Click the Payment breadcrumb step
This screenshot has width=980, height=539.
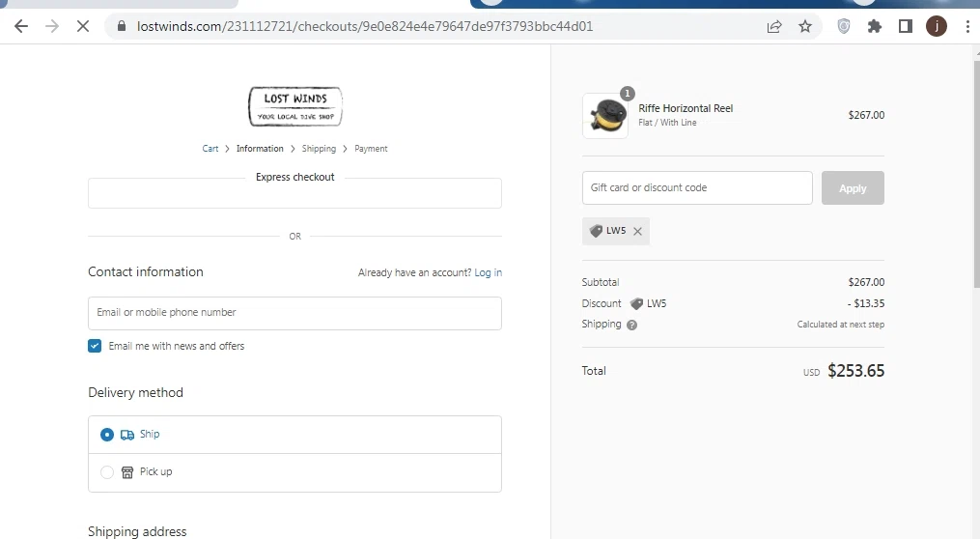point(371,148)
